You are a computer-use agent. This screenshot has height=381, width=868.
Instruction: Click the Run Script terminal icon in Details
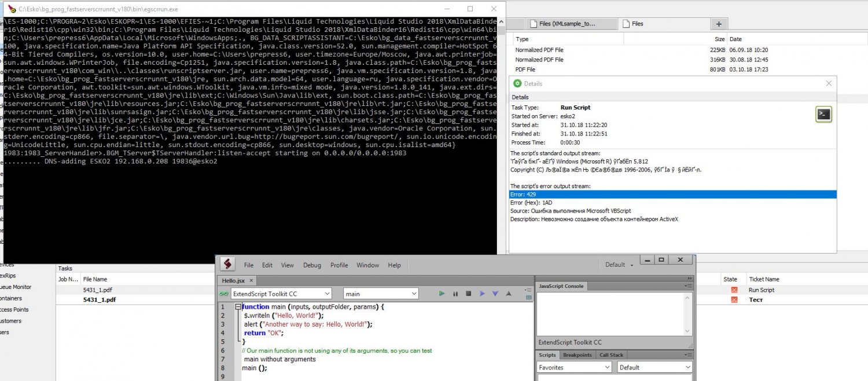coord(823,114)
